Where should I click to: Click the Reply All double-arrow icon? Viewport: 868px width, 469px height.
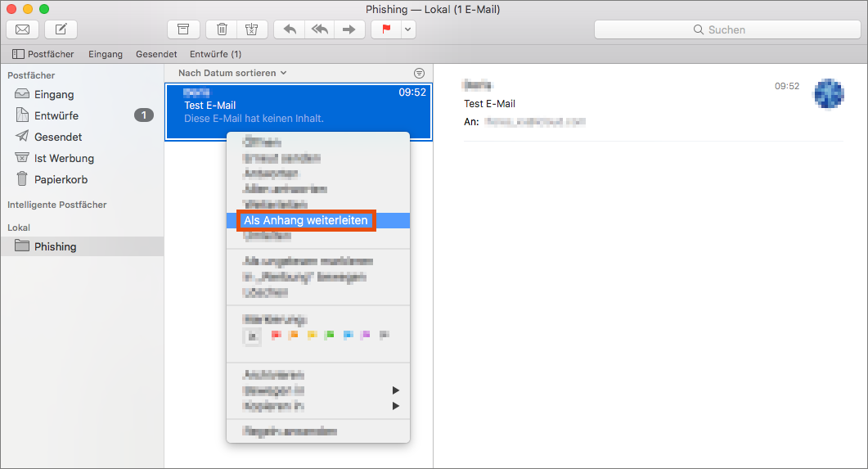pyautogui.click(x=318, y=29)
